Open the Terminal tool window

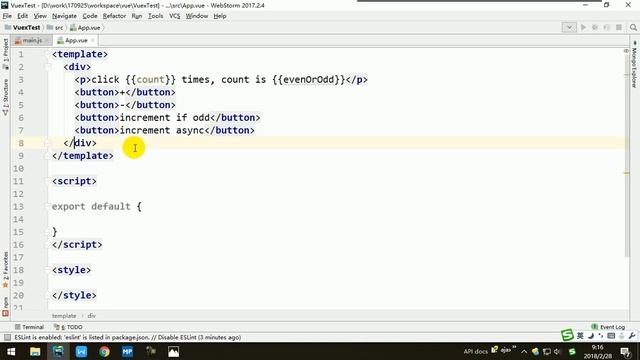[29, 327]
